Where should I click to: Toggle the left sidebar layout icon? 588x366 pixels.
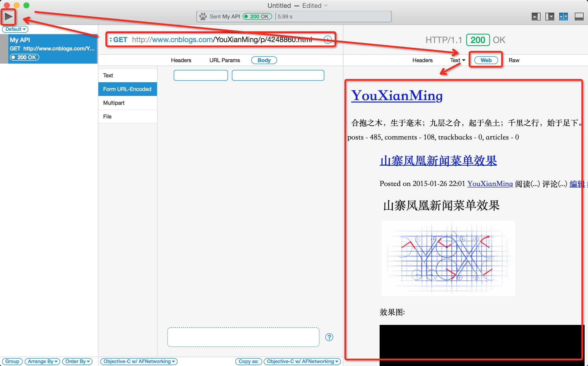click(536, 17)
